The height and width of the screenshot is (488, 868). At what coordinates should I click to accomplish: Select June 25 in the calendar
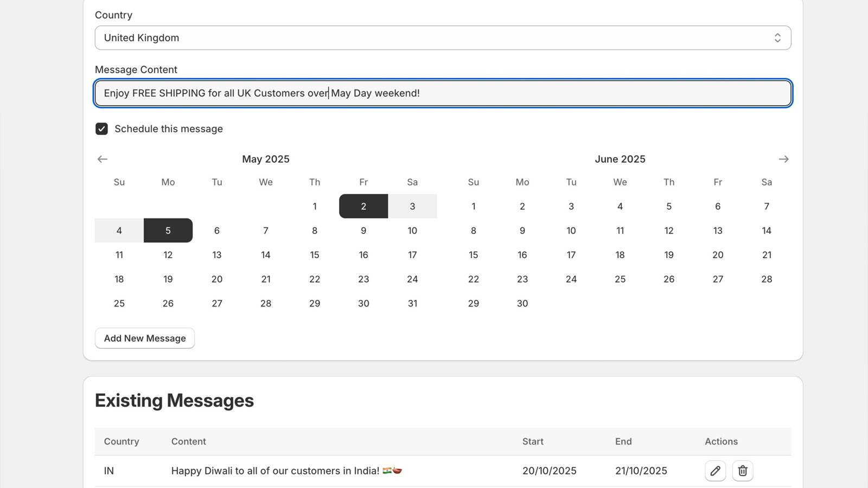click(620, 279)
